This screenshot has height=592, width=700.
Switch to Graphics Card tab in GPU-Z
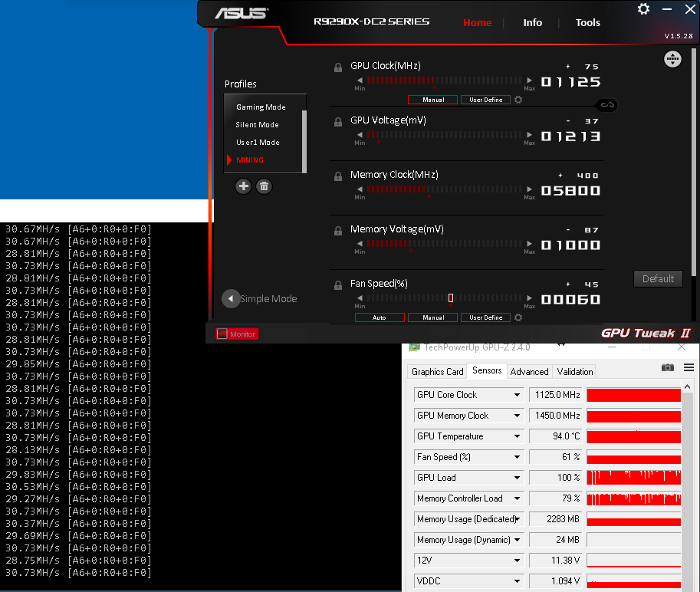(x=437, y=371)
